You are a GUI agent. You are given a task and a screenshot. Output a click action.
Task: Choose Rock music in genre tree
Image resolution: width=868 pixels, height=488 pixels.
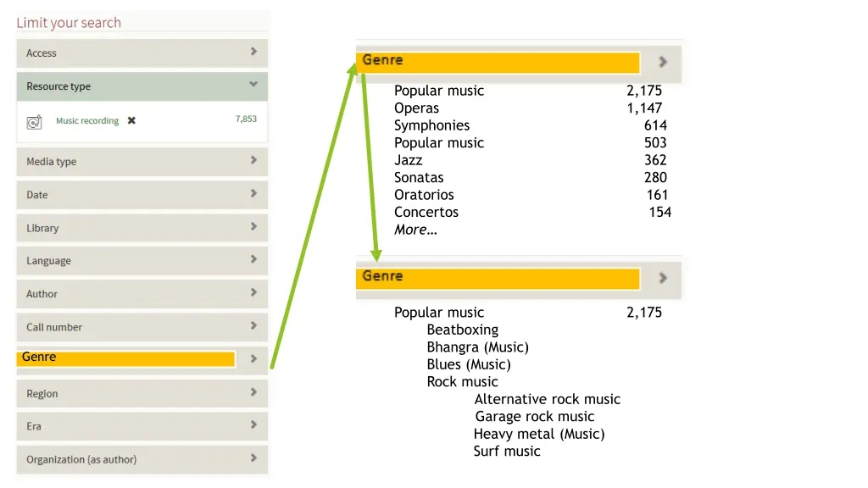tap(462, 382)
